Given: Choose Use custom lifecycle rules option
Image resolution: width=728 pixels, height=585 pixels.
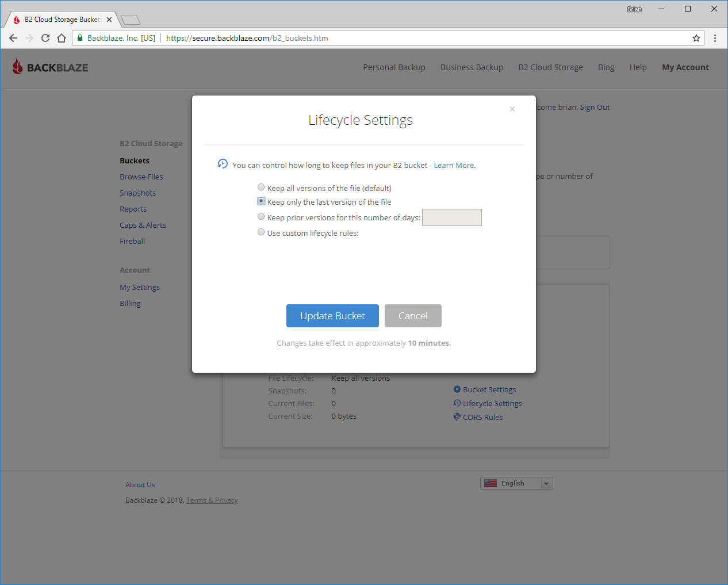Looking at the screenshot, I should click(261, 232).
